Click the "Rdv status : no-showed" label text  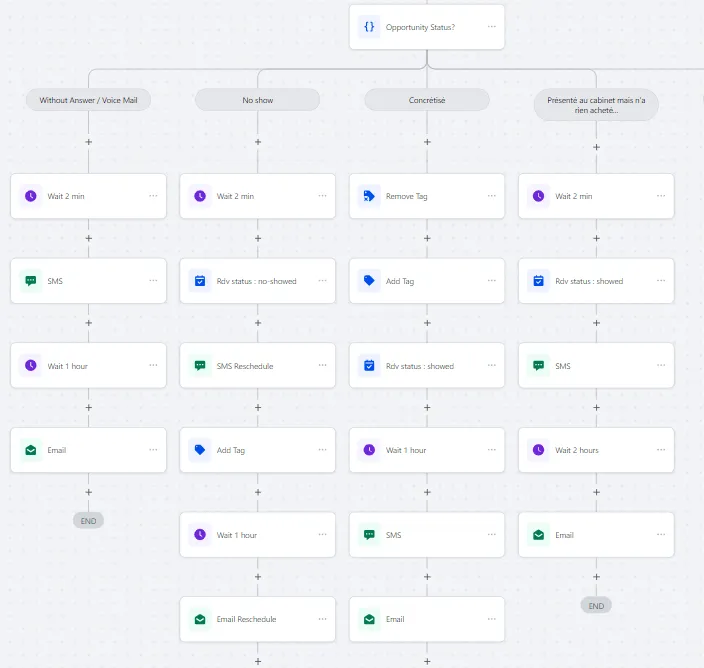pos(256,281)
